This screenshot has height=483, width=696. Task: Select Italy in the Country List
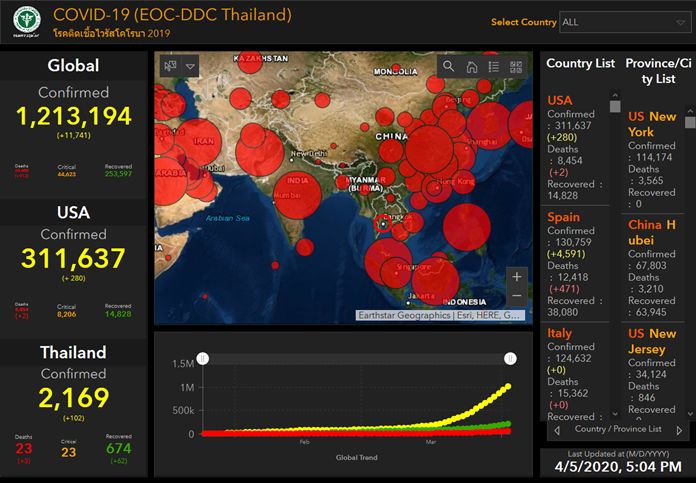559,333
